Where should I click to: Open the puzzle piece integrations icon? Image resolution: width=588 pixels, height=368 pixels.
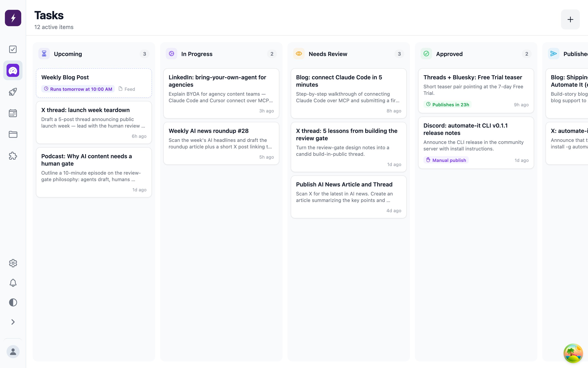[x=13, y=156]
